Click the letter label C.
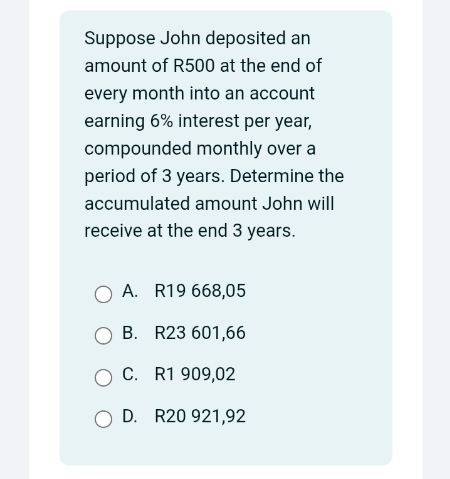This screenshot has width=450, height=479. click(130, 374)
